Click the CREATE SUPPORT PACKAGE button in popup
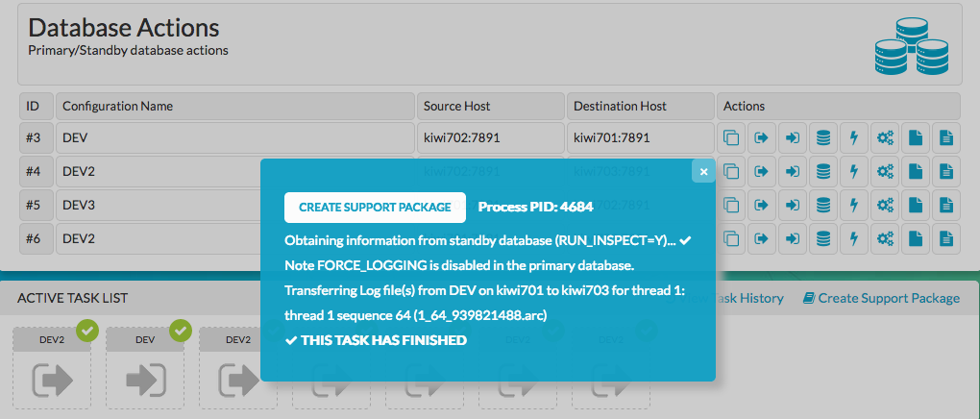 point(375,208)
